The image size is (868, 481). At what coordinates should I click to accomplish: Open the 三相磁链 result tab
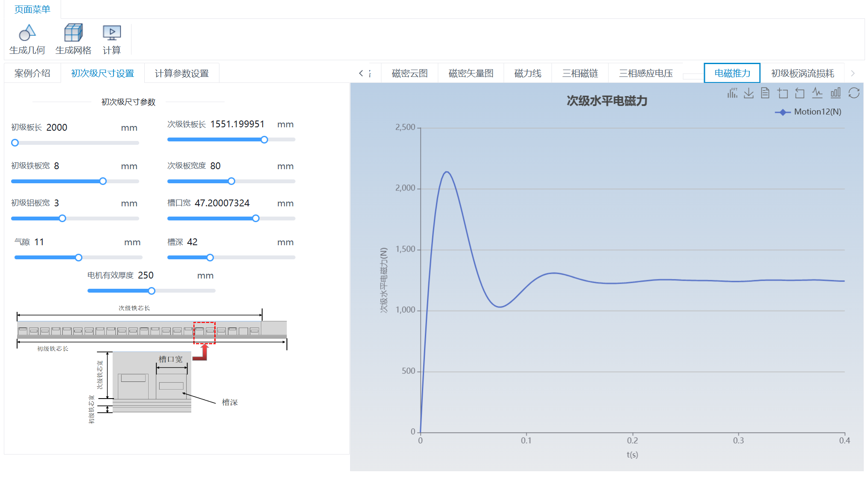[x=580, y=73]
